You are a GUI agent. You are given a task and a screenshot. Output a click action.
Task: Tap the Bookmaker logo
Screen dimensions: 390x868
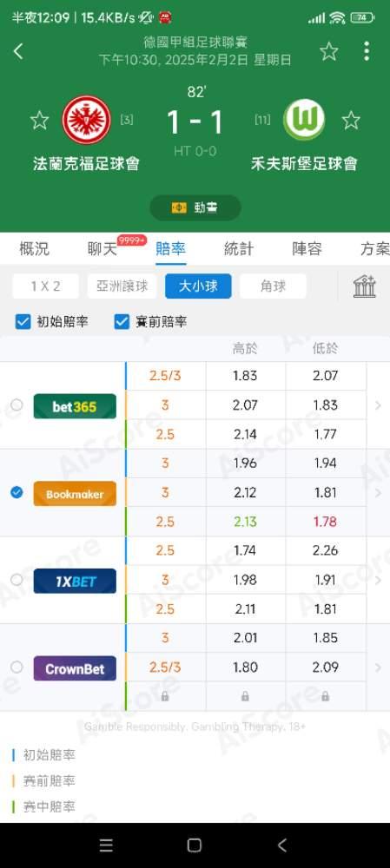75,494
